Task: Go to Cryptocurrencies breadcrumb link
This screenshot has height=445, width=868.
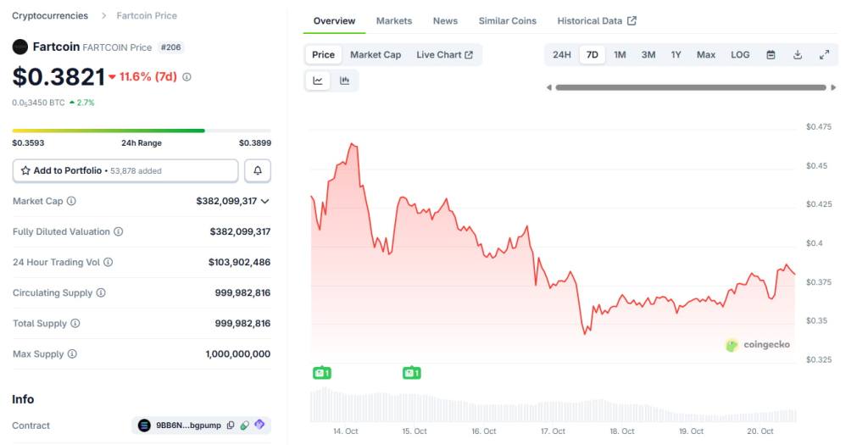Action: coord(50,15)
